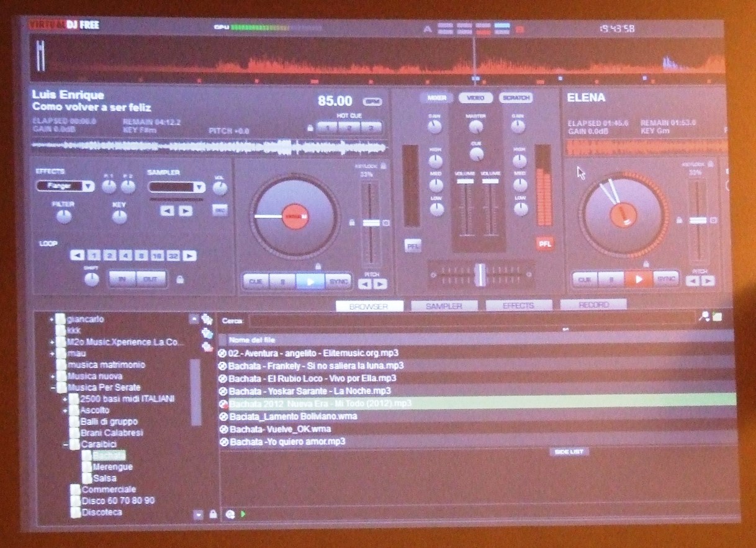Start playback on the left deck
Screen dimensions: 756x548
pyautogui.click(x=310, y=281)
